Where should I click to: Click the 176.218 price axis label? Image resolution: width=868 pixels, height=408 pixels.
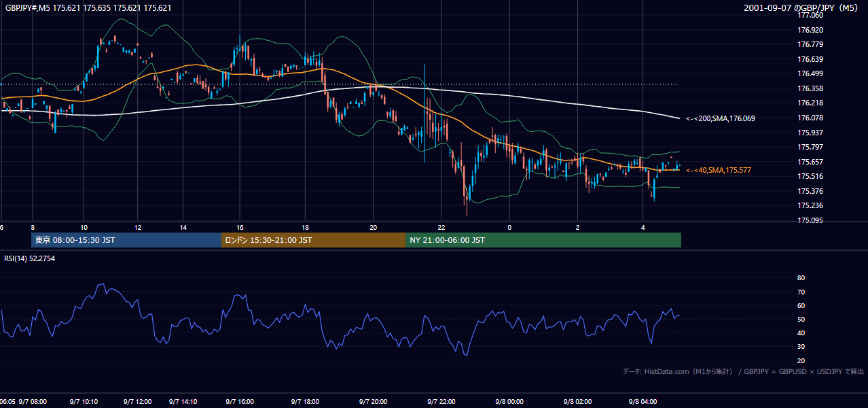pos(810,103)
